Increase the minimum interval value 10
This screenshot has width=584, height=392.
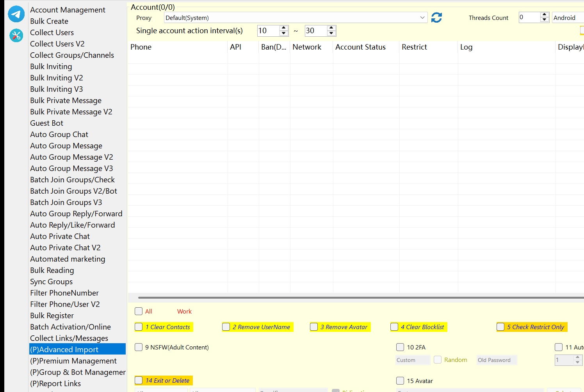coord(284,28)
